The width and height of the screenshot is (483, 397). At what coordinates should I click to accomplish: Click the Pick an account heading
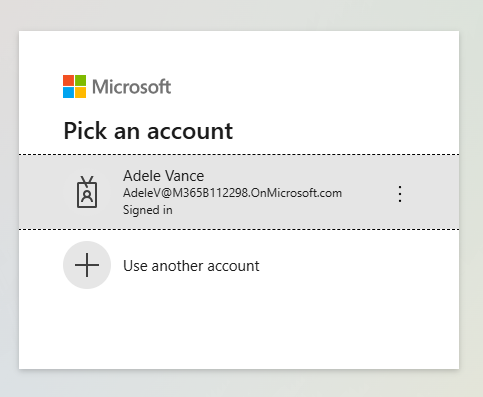[x=148, y=131]
